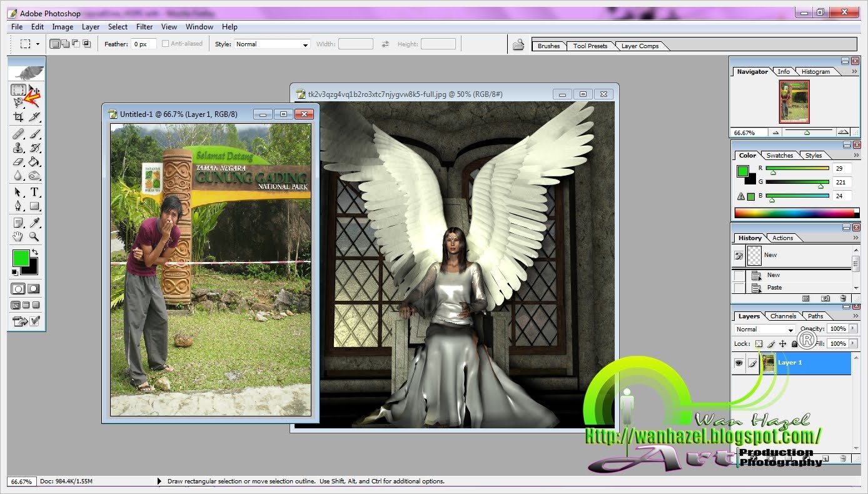Open Opacity slider arrow

click(x=853, y=328)
